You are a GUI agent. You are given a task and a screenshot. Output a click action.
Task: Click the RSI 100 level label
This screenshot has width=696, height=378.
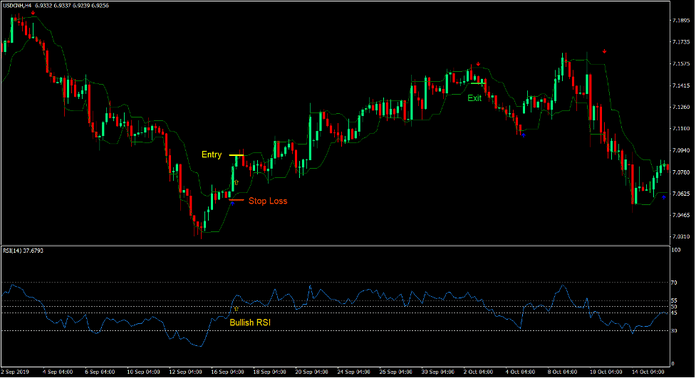pyautogui.click(x=676, y=250)
